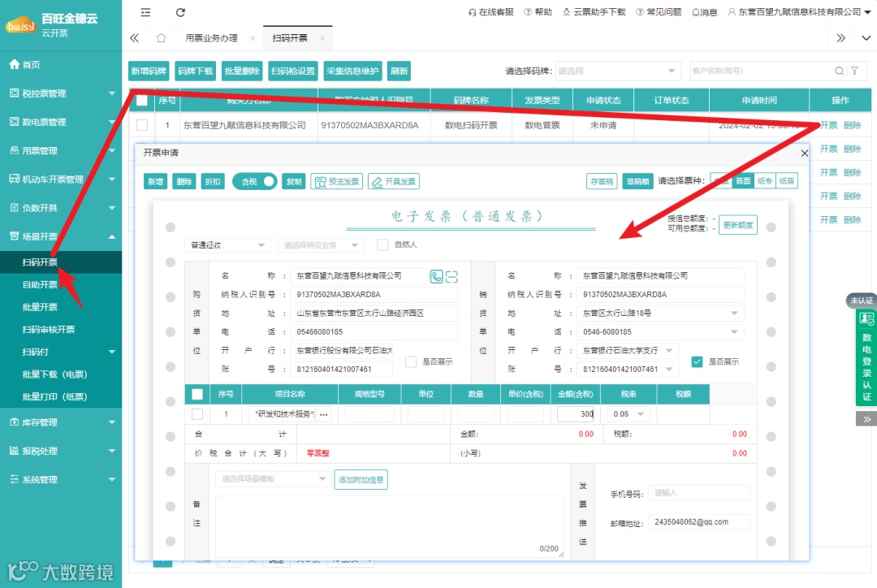Open the 请选择码牌 dropdown

pyautogui.click(x=618, y=71)
